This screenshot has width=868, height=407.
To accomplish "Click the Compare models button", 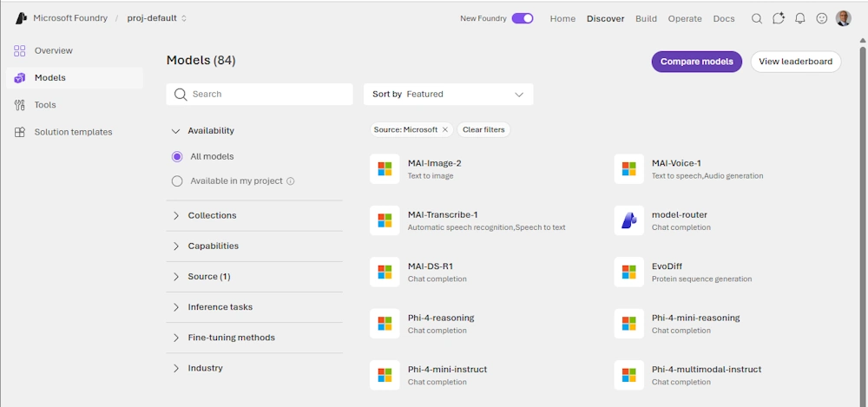I will tap(697, 62).
